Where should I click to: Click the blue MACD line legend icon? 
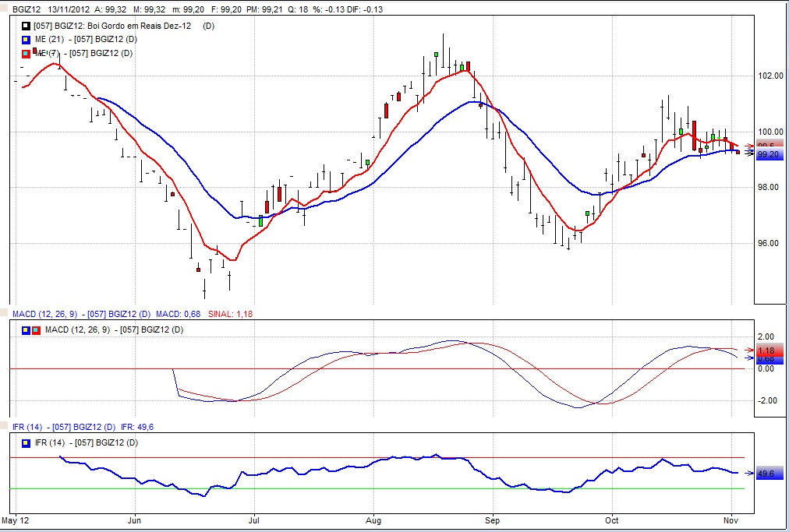click(x=26, y=330)
